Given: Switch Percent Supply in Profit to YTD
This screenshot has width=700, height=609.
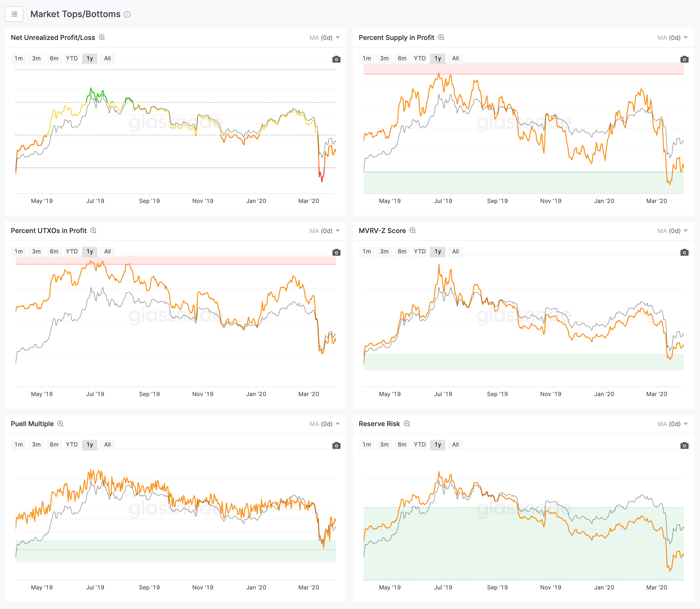Looking at the screenshot, I should tap(419, 59).
